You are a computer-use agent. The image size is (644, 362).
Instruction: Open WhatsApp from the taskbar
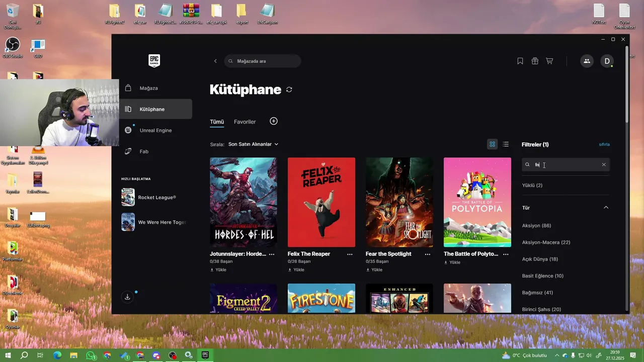tap(91, 355)
